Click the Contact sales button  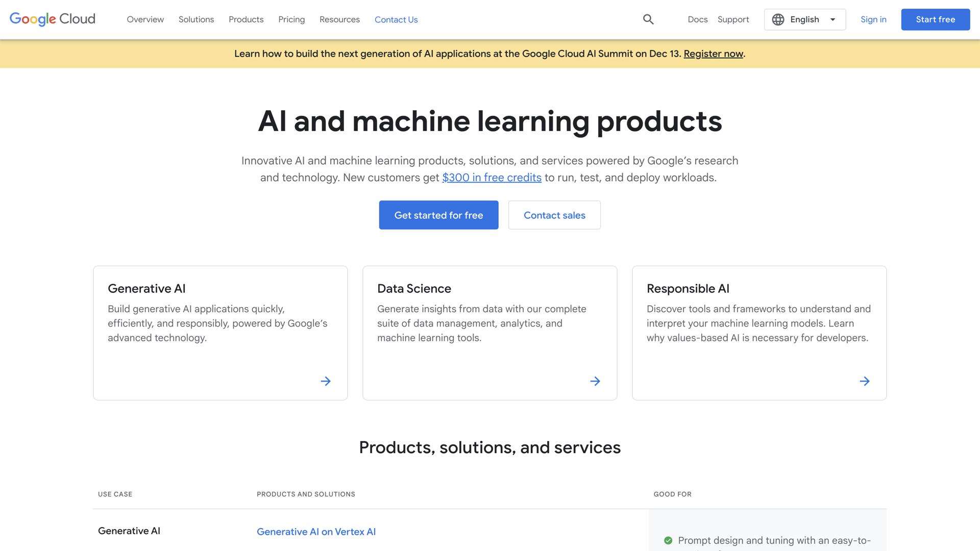pyautogui.click(x=554, y=215)
